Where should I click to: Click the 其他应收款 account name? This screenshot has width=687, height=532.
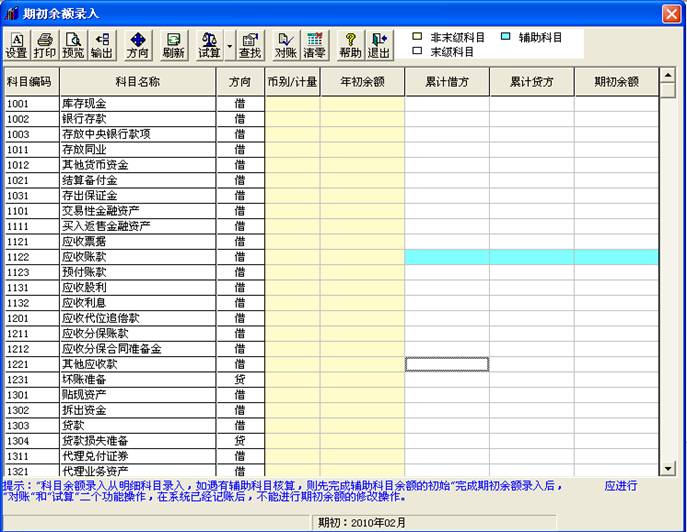pyautogui.click(x=89, y=365)
